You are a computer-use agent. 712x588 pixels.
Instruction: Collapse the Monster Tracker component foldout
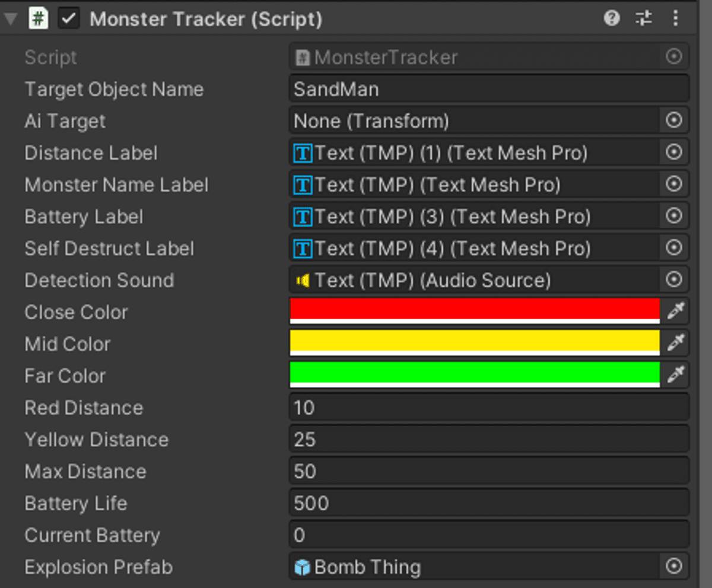click(x=9, y=18)
